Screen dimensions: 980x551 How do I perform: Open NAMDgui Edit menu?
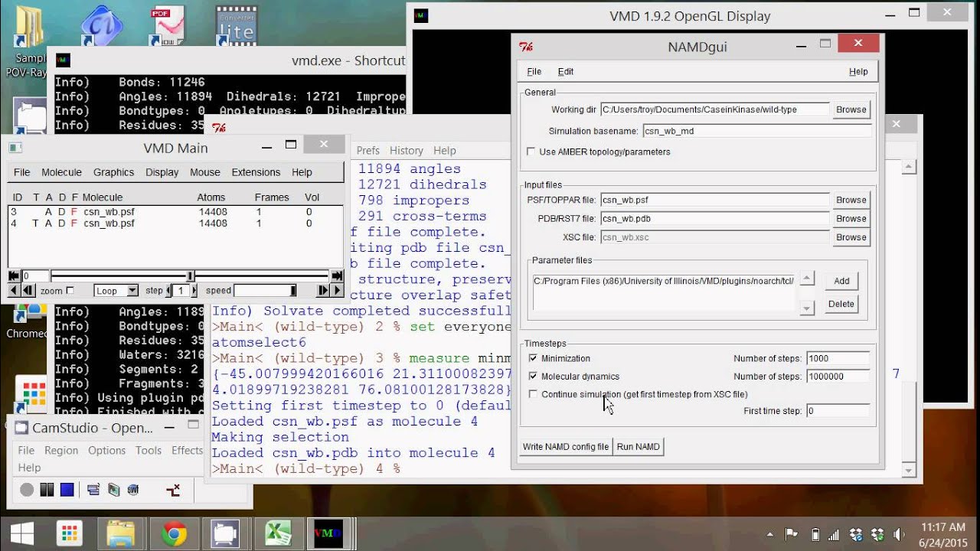[x=566, y=71]
